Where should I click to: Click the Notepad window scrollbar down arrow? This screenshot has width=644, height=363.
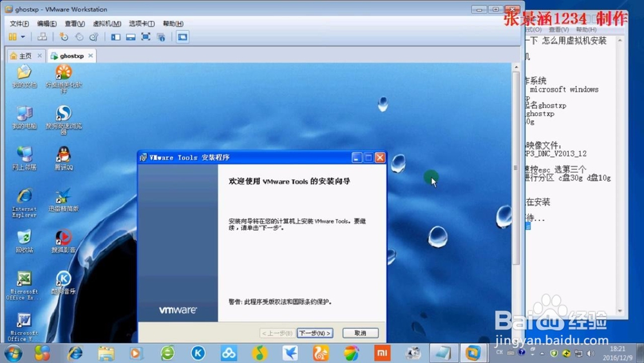620,311
